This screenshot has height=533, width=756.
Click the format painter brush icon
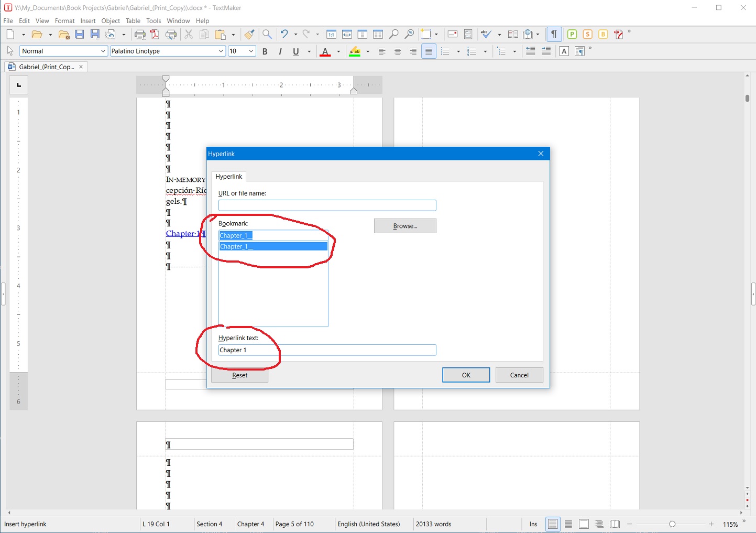coord(249,35)
